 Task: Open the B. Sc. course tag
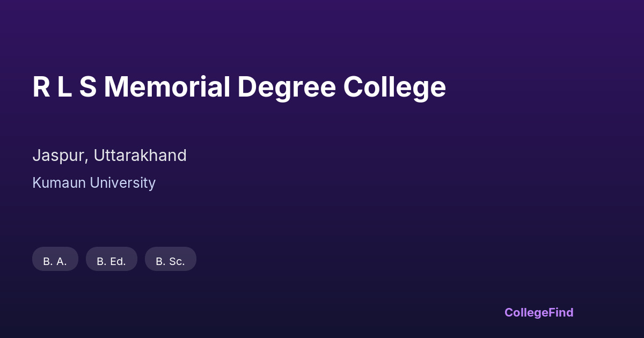point(171,259)
